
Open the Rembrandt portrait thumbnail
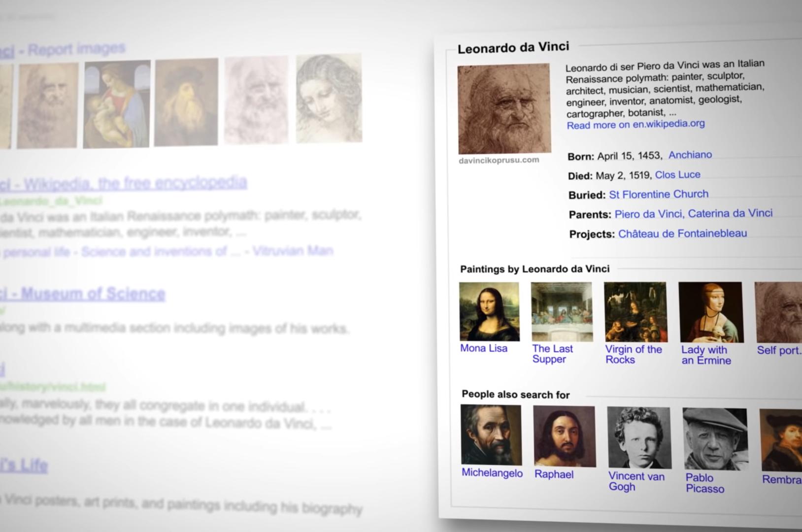[x=781, y=440]
